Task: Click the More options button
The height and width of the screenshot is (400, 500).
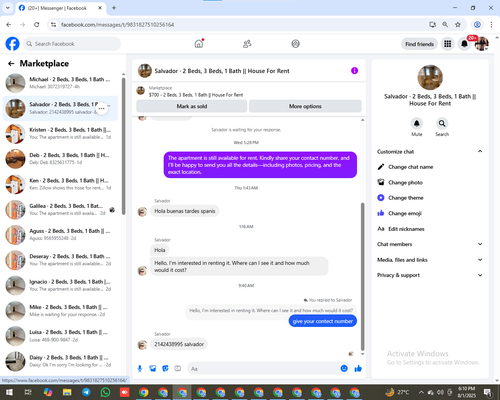Action: click(305, 106)
